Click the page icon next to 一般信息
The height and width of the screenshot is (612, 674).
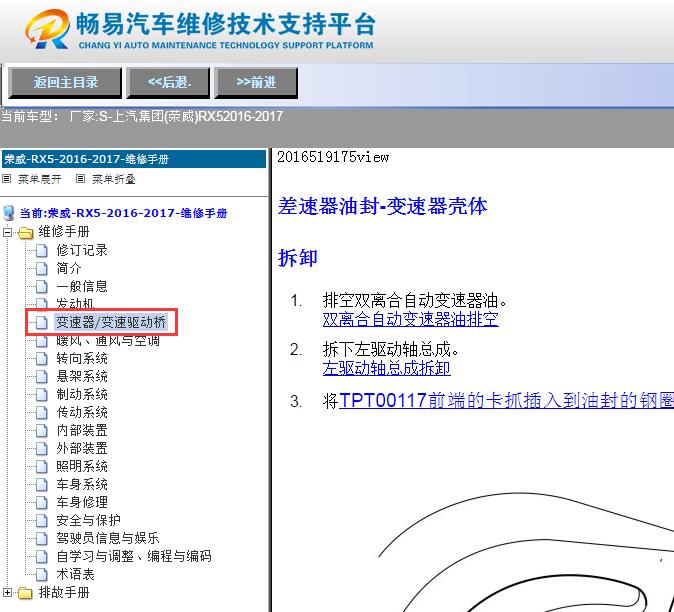click(42, 286)
